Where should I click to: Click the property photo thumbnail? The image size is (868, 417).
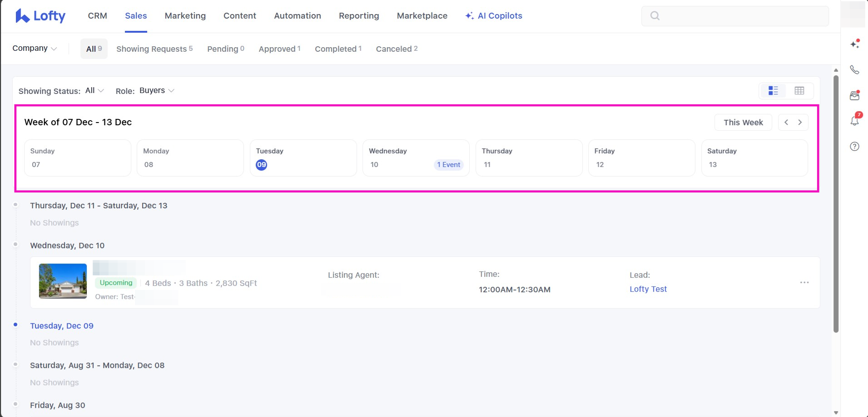click(x=63, y=281)
